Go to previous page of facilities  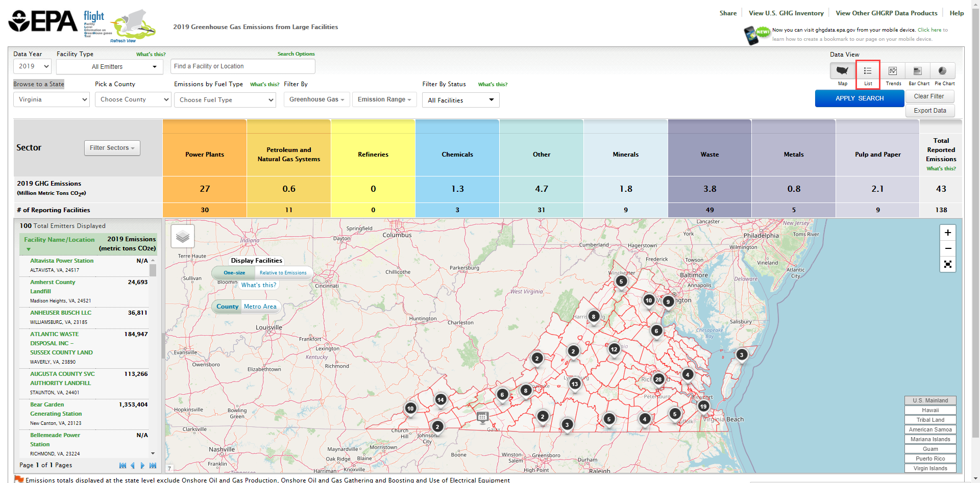[x=133, y=465]
